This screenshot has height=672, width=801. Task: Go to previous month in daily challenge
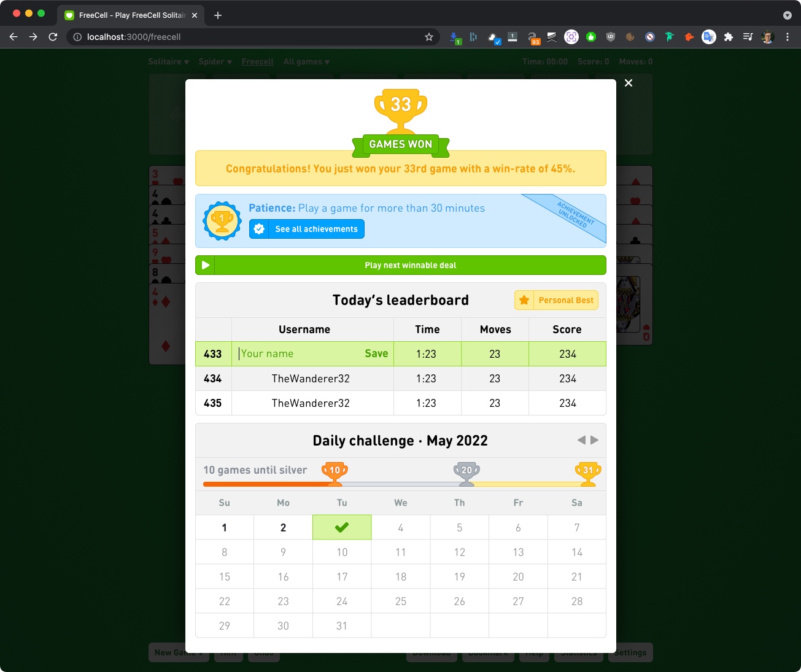581,440
